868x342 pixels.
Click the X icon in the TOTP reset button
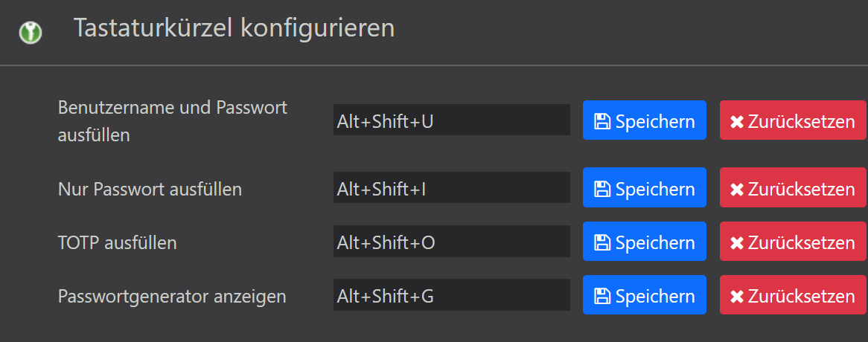tap(737, 243)
